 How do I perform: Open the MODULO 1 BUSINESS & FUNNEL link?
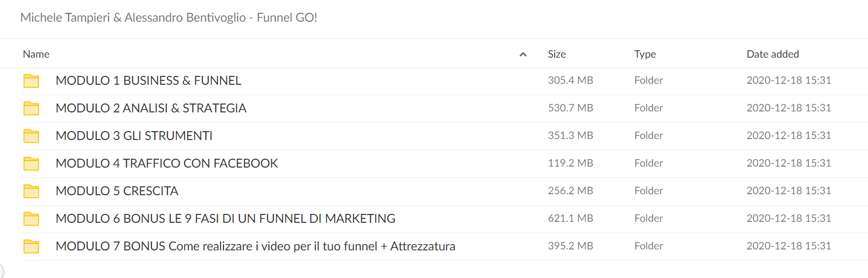coord(149,80)
